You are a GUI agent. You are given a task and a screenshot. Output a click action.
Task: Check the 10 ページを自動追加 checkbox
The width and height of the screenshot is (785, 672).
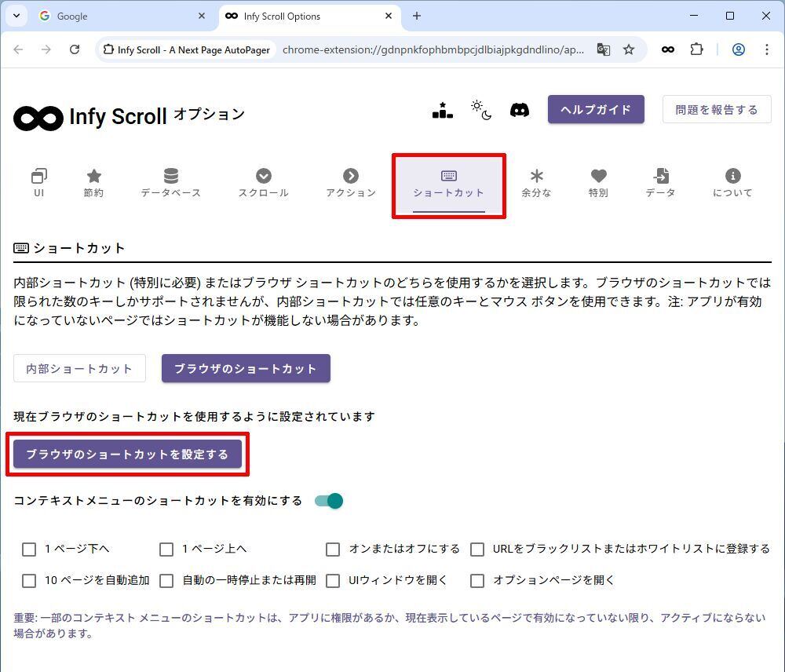tap(29, 581)
